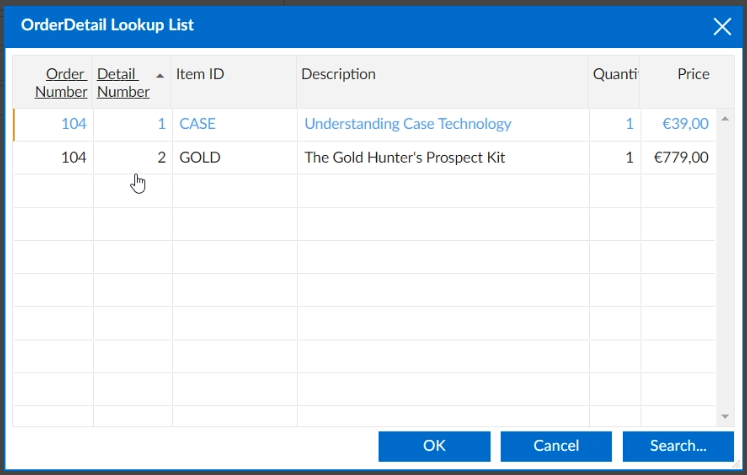Click order number 104 in second row
The width and height of the screenshot is (747, 475).
(74, 157)
